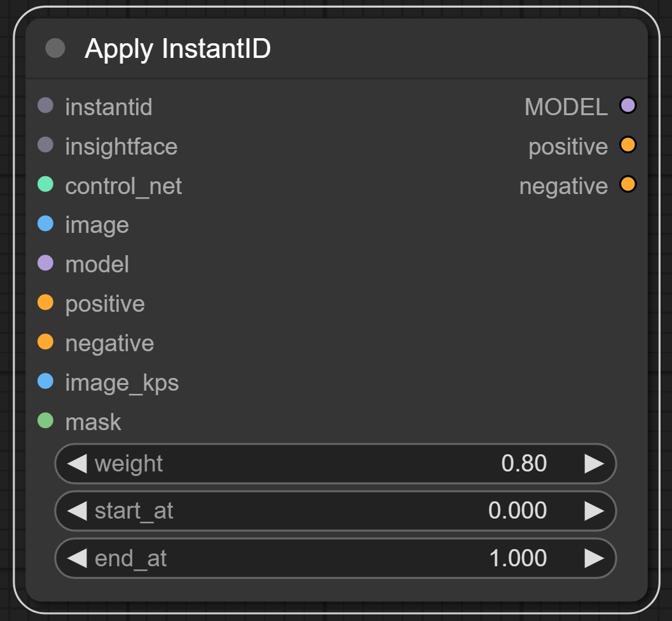The height and width of the screenshot is (621, 672).
Task: Select the image_kps input connector
Action: (45, 381)
